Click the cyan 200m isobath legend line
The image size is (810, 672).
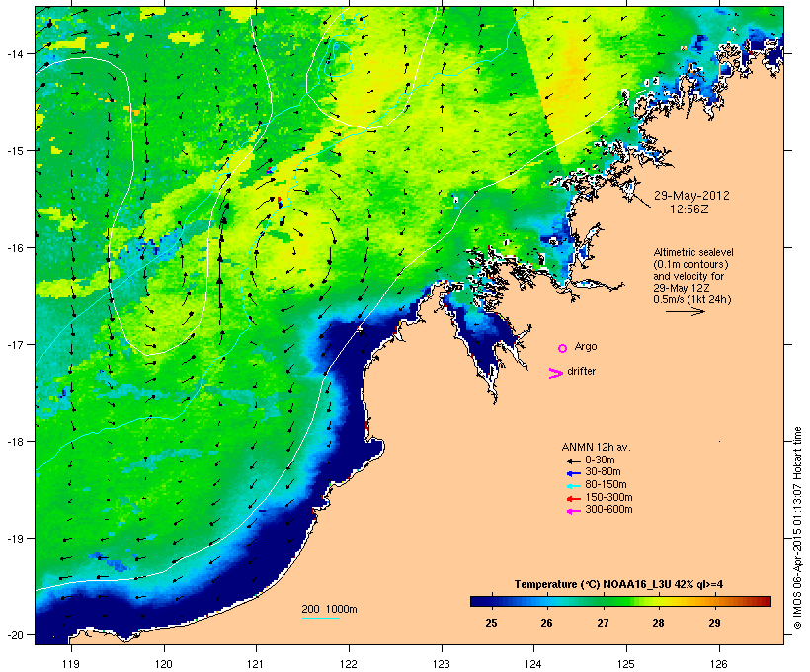pos(320,618)
